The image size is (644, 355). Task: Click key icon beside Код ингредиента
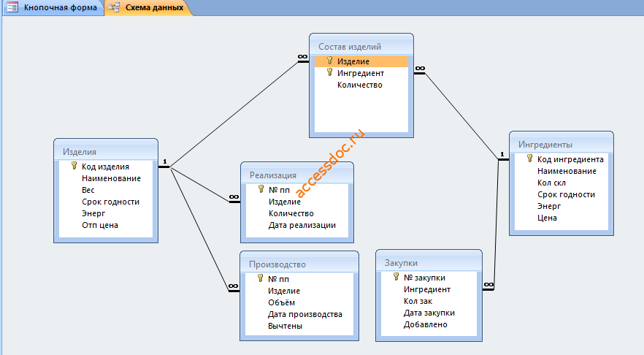coord(530,159)
